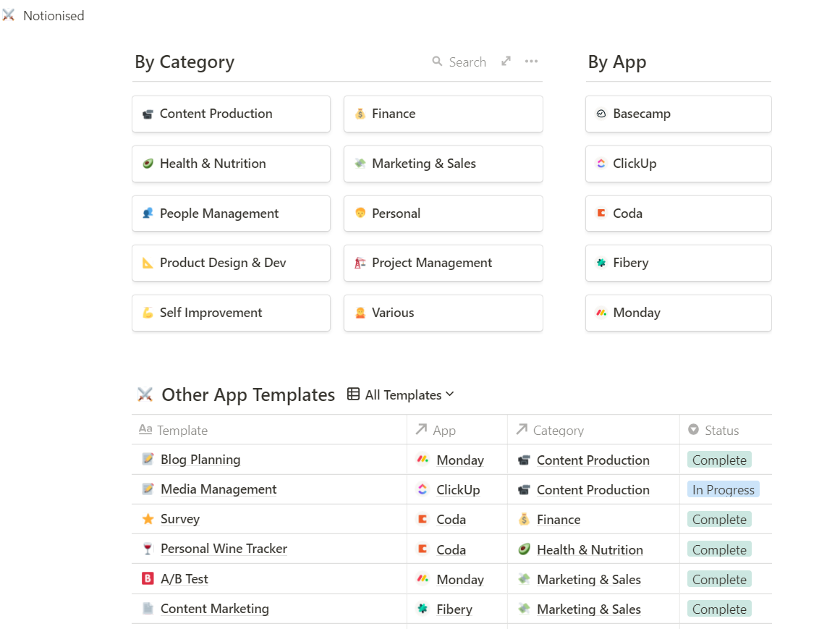Screen dimensions: 840x629
Task: Click the ruler icon on Product Design & Dev
Action: [x=148, y=263]
